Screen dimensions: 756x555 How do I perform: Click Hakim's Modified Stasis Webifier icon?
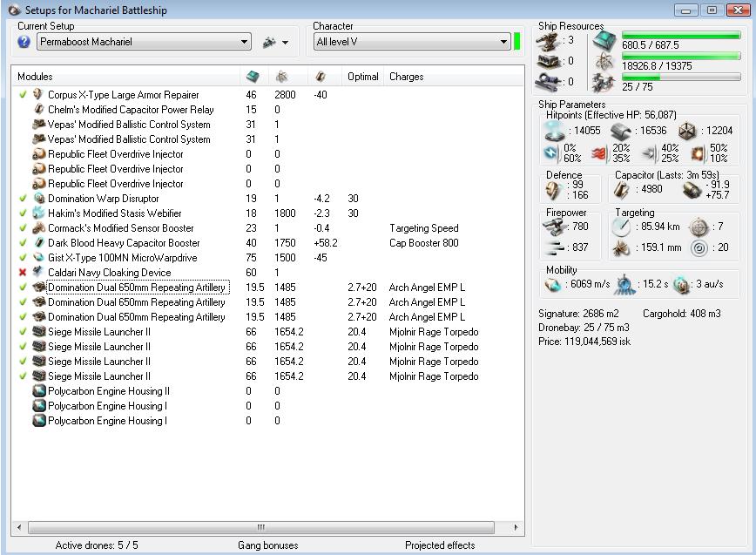(38, 213)
